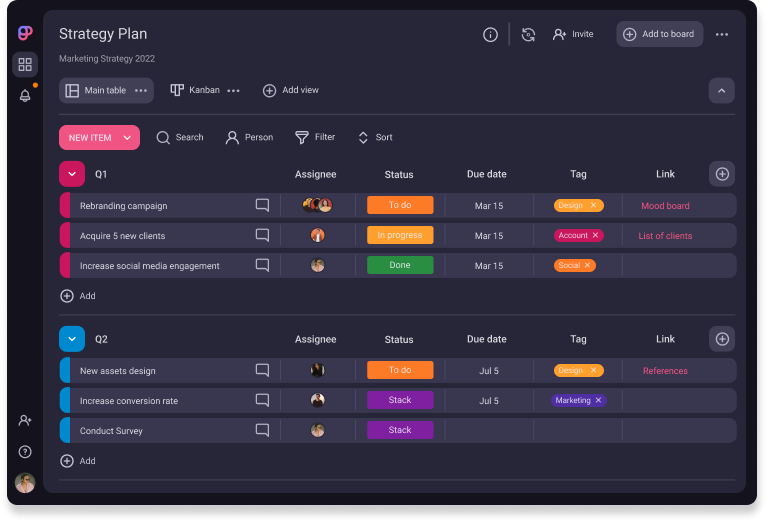Open comments for Rebranding campaign

coord(262,206)
